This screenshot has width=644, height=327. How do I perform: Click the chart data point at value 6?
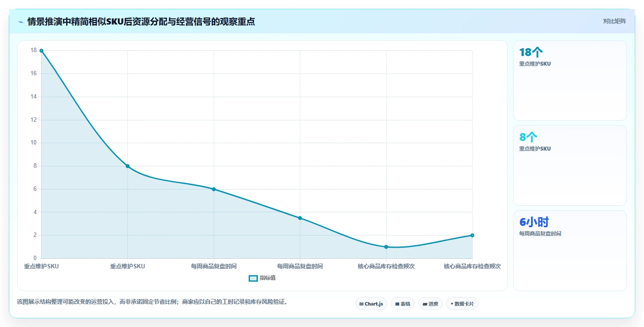tap(214, 189)
